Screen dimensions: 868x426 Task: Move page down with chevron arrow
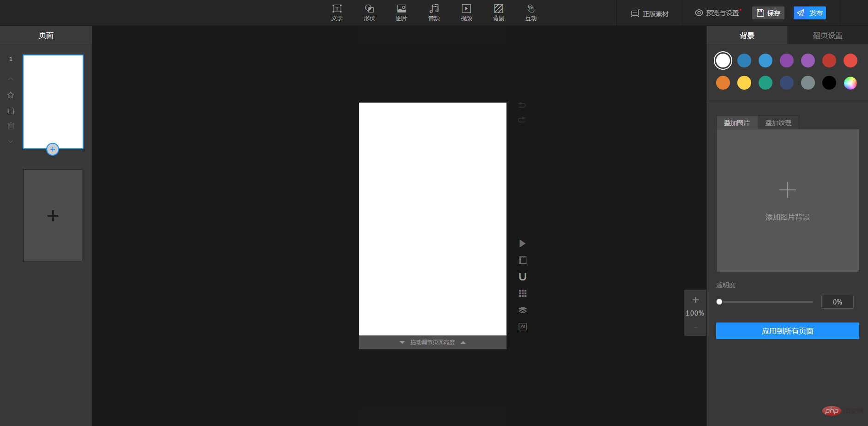point(11,141)
